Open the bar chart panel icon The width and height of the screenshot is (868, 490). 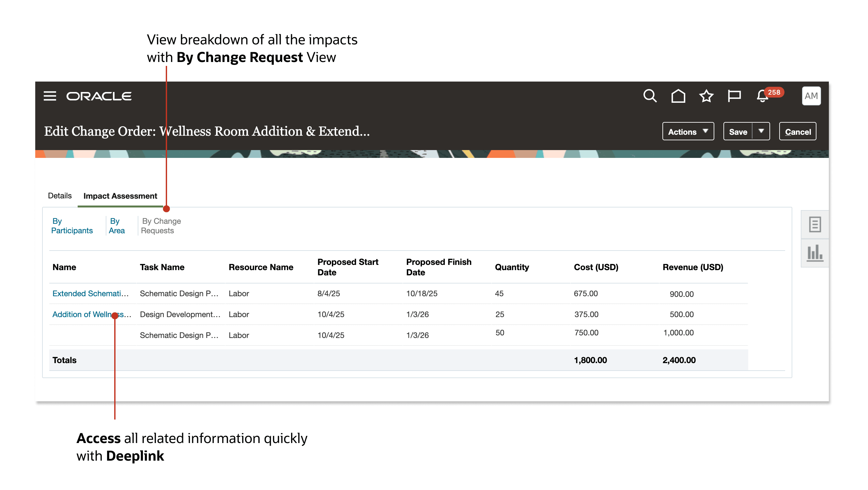814,253
